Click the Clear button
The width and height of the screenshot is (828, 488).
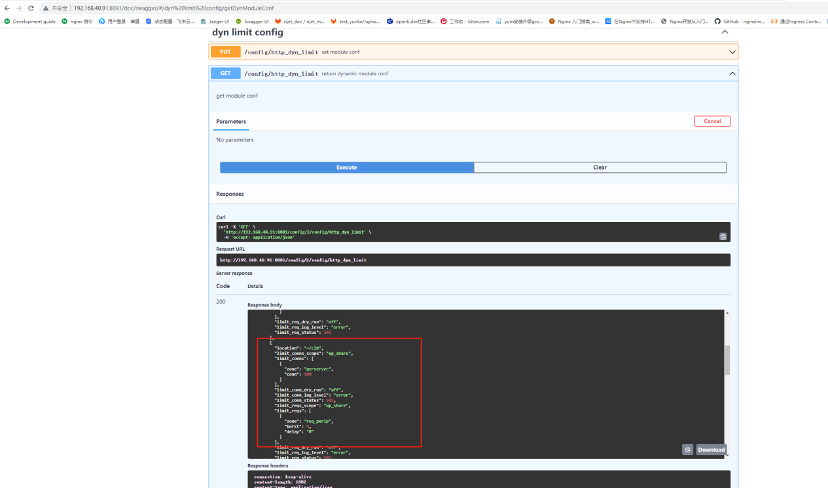pos(600,167)
